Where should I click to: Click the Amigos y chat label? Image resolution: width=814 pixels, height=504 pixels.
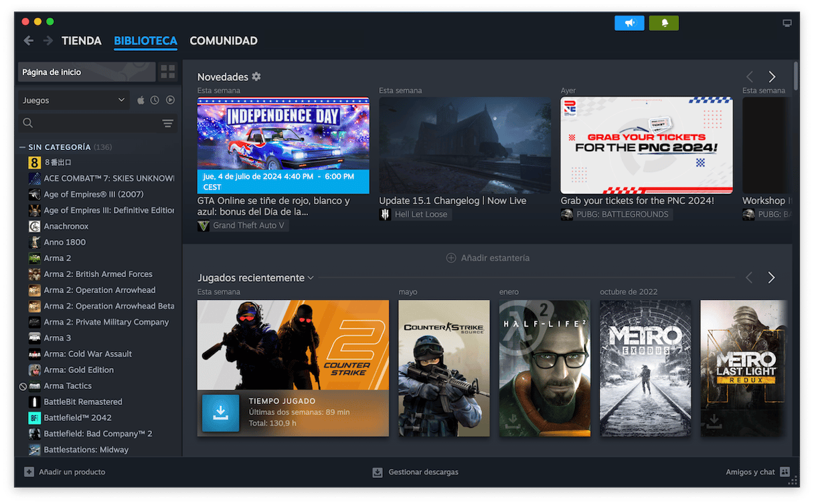[x=750, y=472]
